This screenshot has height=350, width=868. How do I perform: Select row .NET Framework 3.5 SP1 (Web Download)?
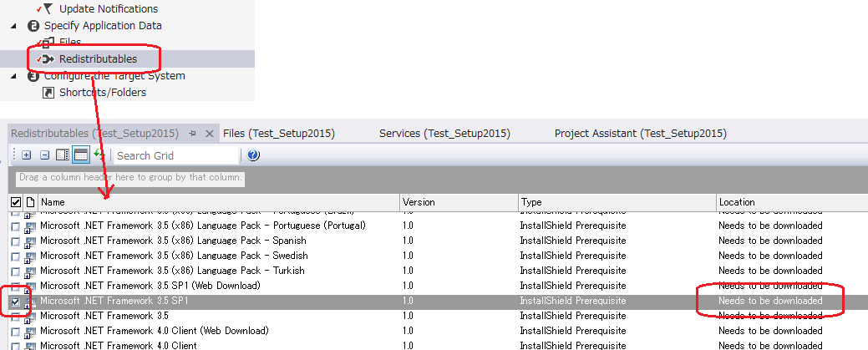point(438,286)
